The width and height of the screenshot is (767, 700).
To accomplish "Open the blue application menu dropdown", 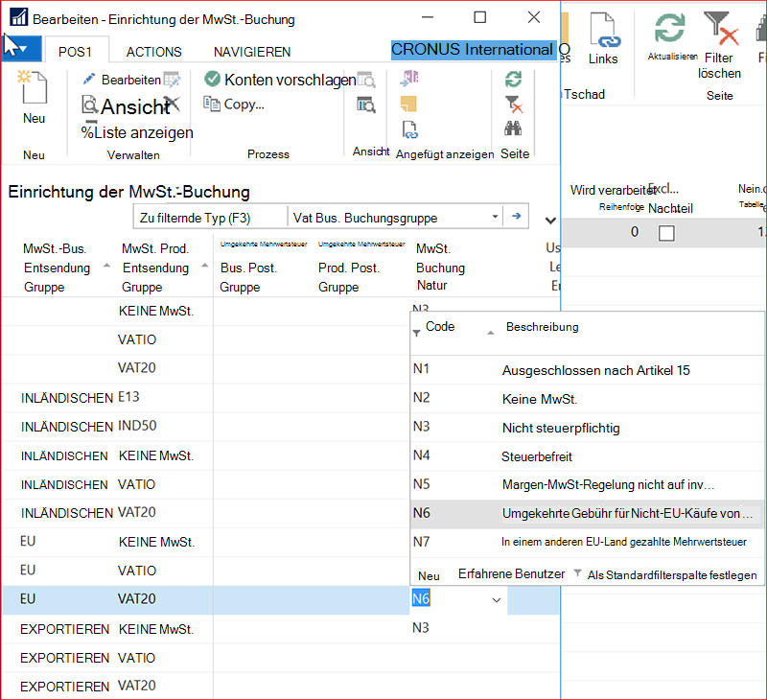I will point(21,49).
